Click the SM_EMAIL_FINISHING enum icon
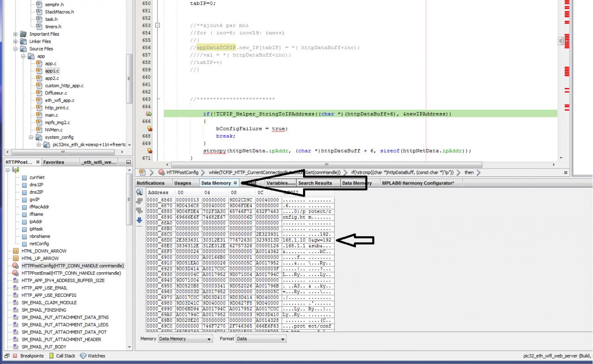The width and height of the screenshot is (593, 364). tap(15, 310)
